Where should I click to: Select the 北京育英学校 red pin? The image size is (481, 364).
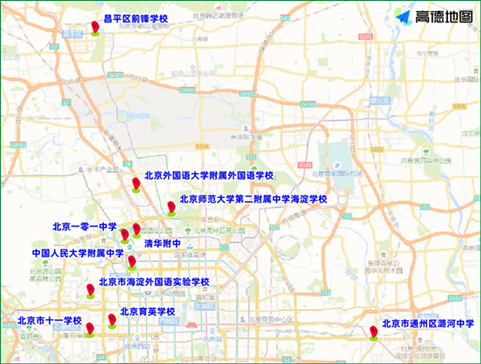[112, 321]
